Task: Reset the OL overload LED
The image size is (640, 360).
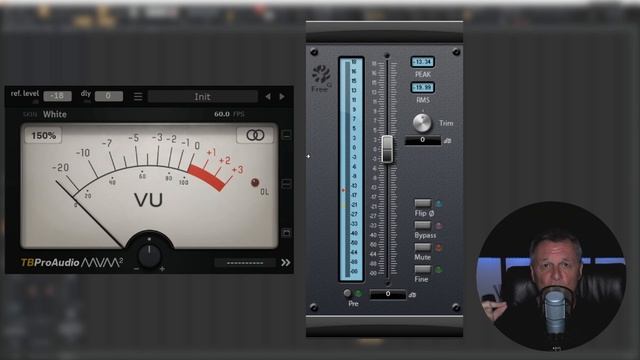Action: (255, 182)
